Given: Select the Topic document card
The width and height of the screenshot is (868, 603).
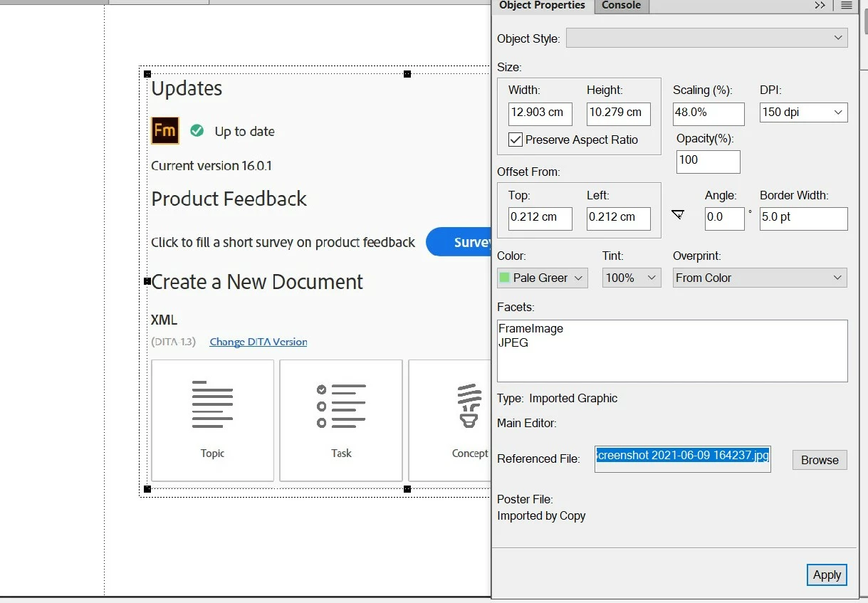Looking at the screenshot, I should point(213,420).
